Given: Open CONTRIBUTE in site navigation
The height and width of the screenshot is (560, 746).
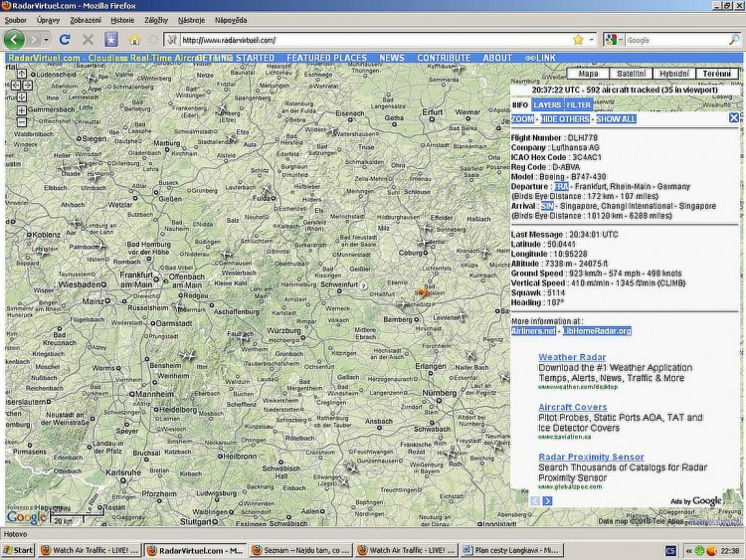Looking at the screenshot, I should pos(444,58).
